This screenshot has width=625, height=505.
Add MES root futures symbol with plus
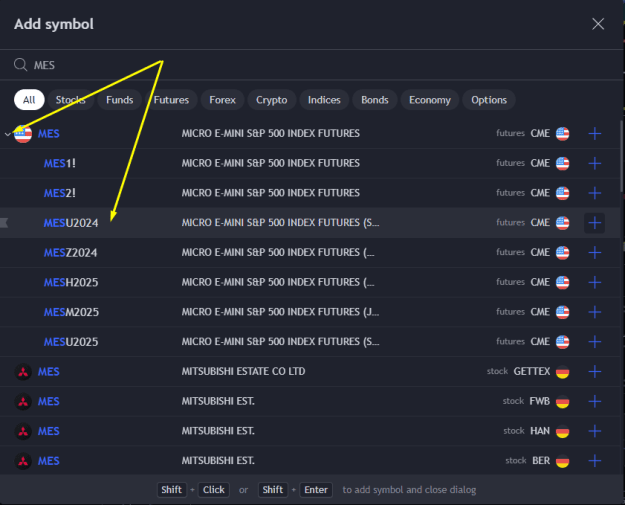(595, 134)
